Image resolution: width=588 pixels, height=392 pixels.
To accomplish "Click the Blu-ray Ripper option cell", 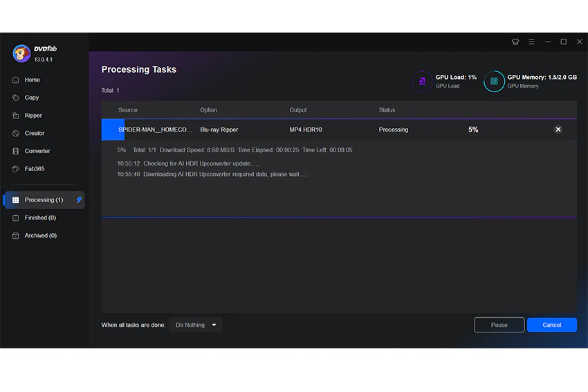I will [219, 130].
